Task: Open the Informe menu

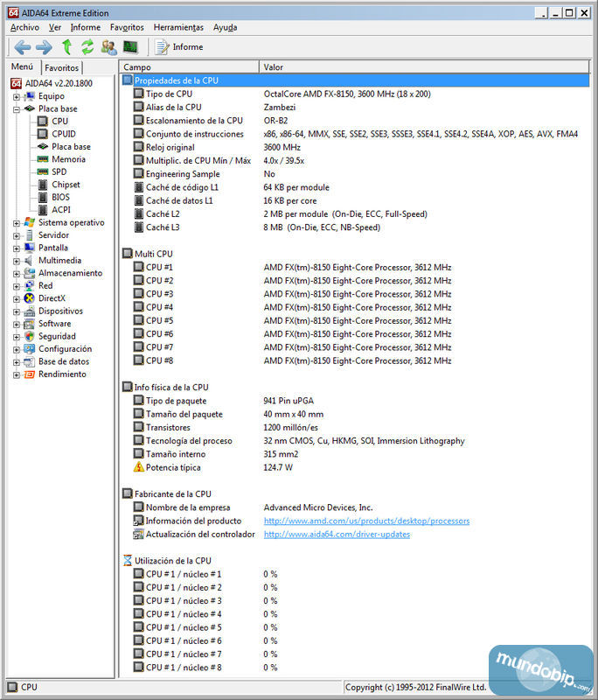Action: tap(85, 27)
